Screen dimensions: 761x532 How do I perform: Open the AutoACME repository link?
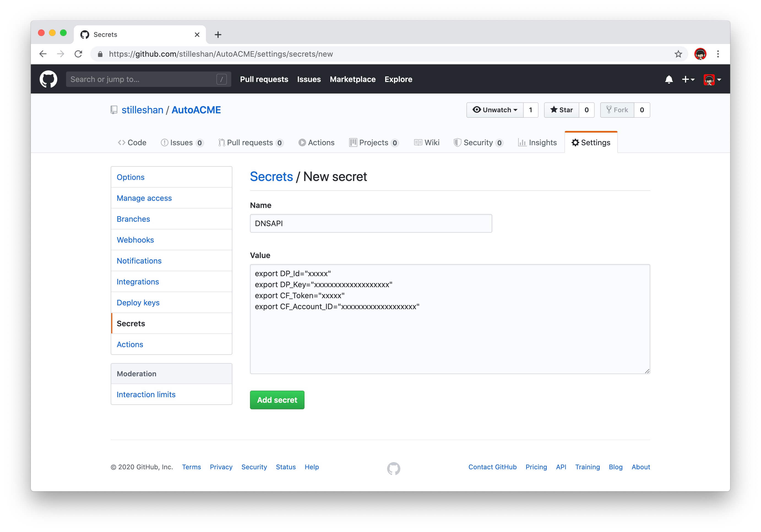196,110
